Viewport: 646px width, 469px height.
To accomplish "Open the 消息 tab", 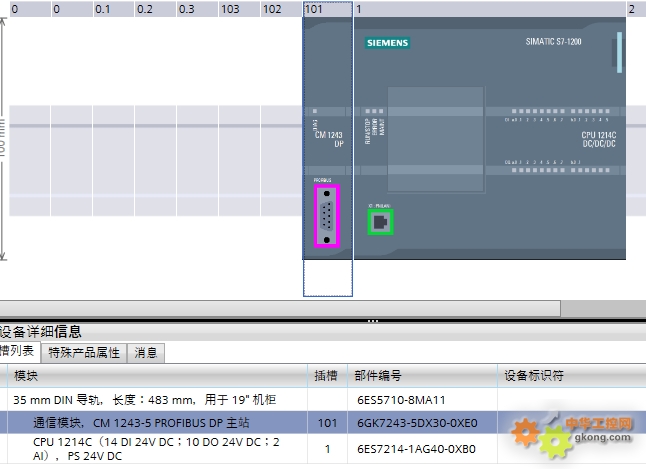I will click(x=146, y=353).
